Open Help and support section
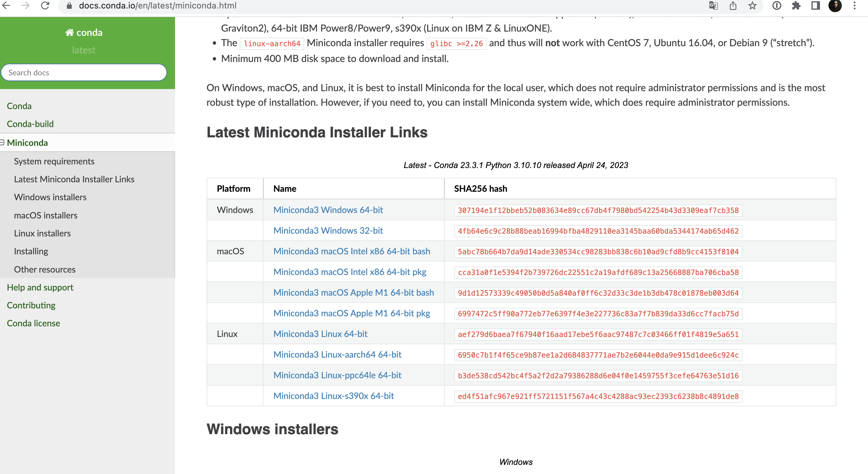The height and width of the screenshot is (474, 868). 40,287
